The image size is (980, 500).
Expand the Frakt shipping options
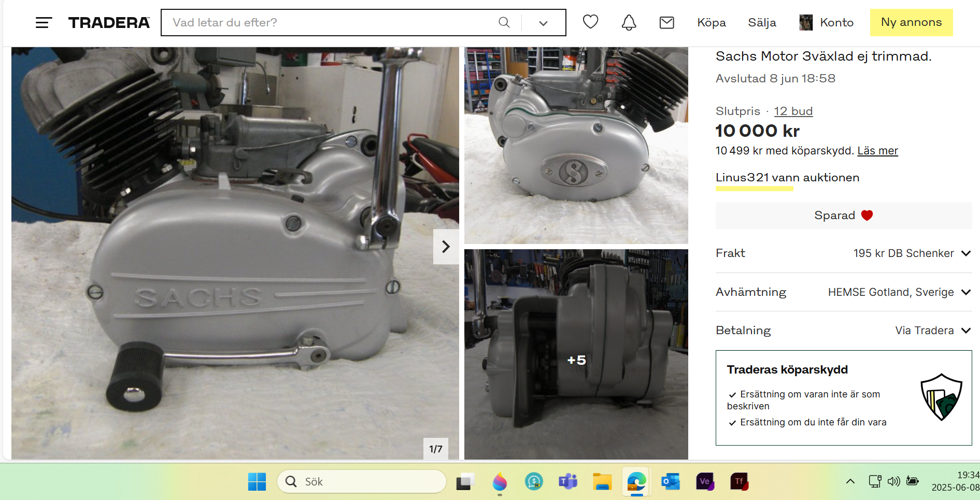tap(965, 253)
